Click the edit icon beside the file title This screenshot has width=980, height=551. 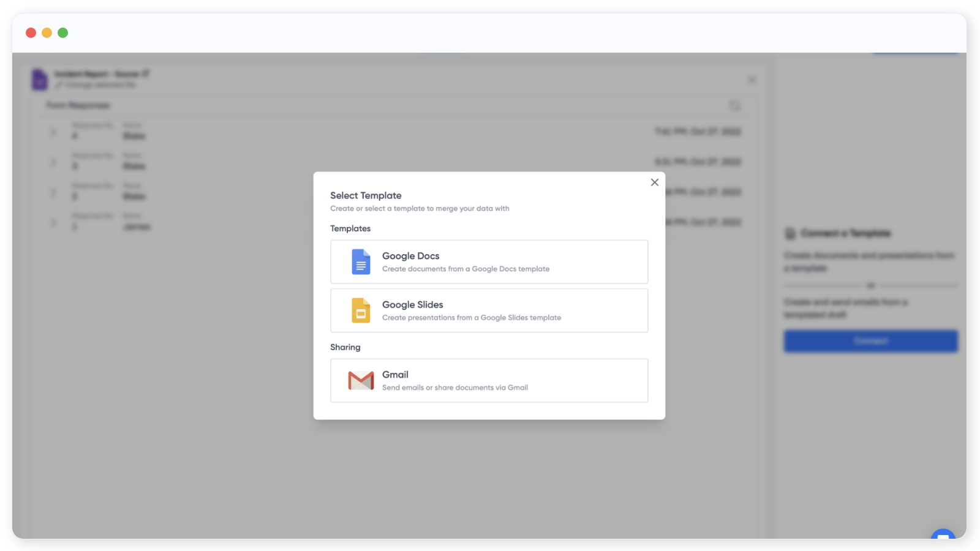tap(146, 73)
